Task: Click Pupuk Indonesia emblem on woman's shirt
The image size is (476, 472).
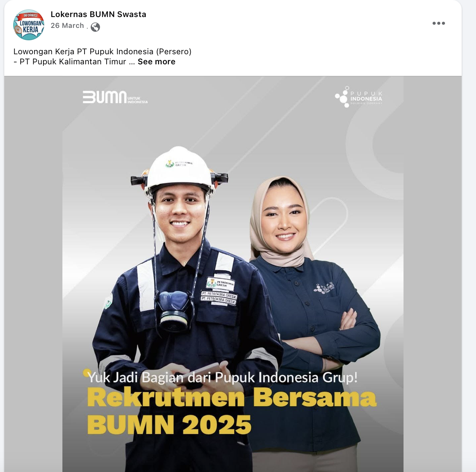Action: pyautogui.click(x=324, y=288)
